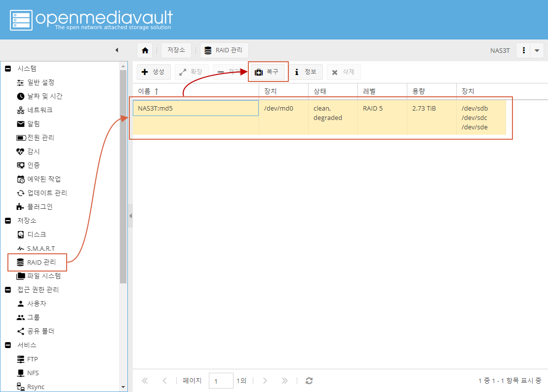Refresh the RAID list

pos(309,381)
